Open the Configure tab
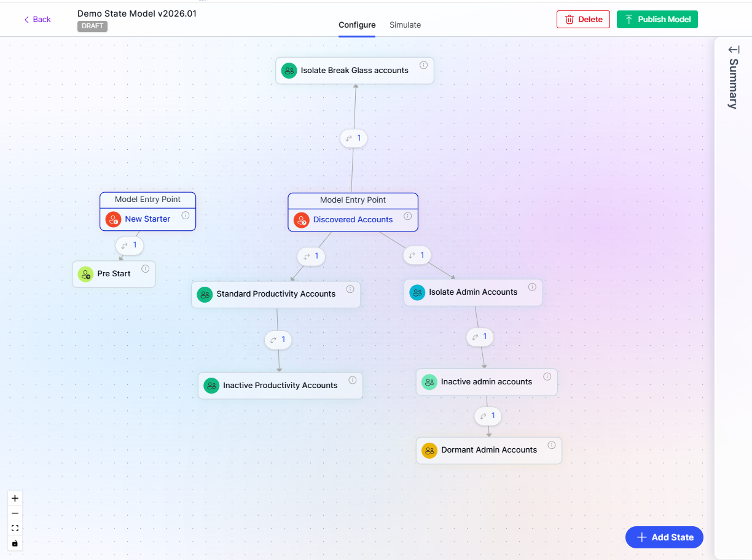 (357, 25)
